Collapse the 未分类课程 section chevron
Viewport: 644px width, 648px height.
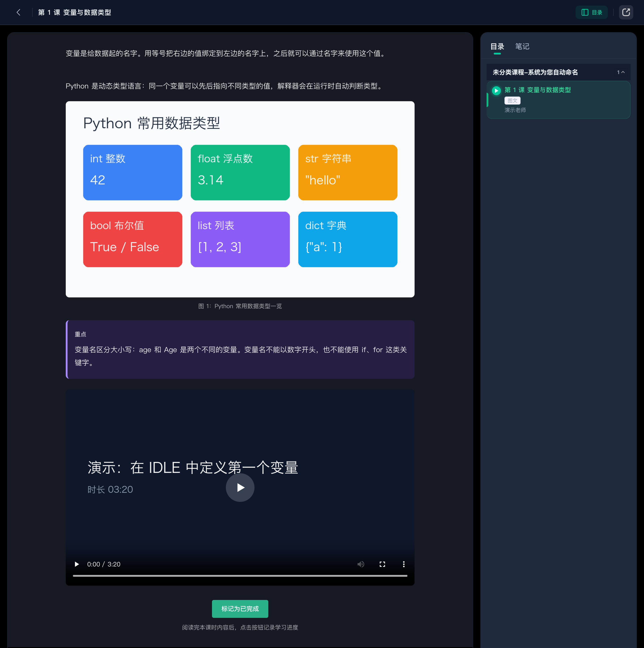[623, 72]
